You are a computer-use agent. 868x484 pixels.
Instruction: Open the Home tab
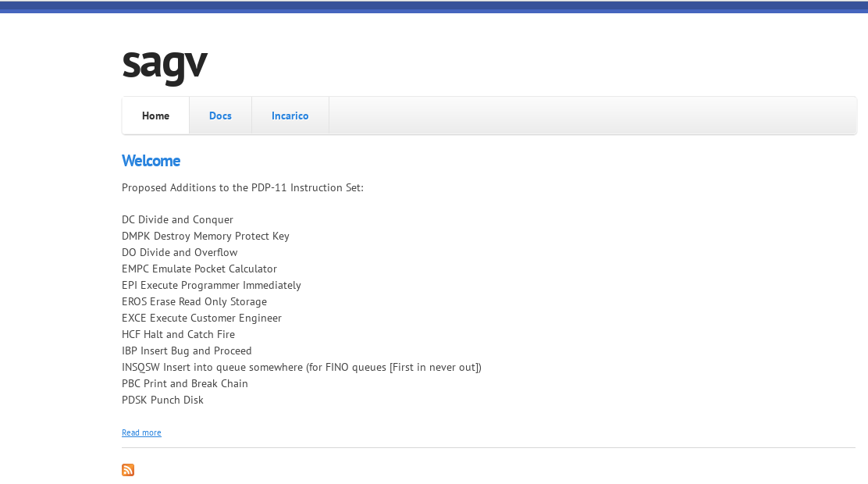pyautogui.click(x=155, y=116)
